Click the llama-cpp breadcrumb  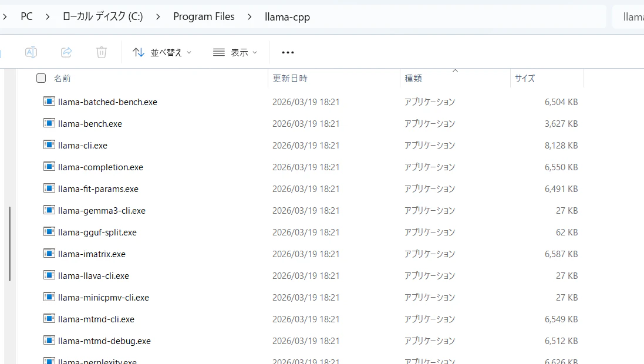pyautogui.click(x=287, y=17)
